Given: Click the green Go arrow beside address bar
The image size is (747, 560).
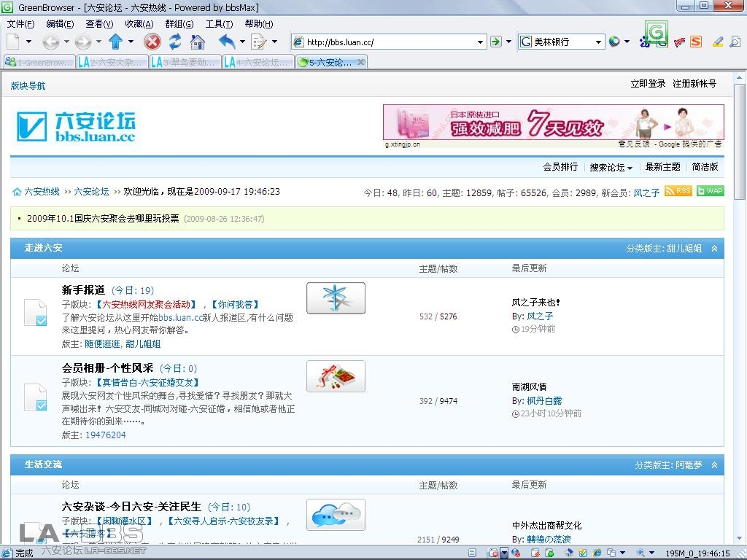Looking at the screenshot, I should 496,42.
